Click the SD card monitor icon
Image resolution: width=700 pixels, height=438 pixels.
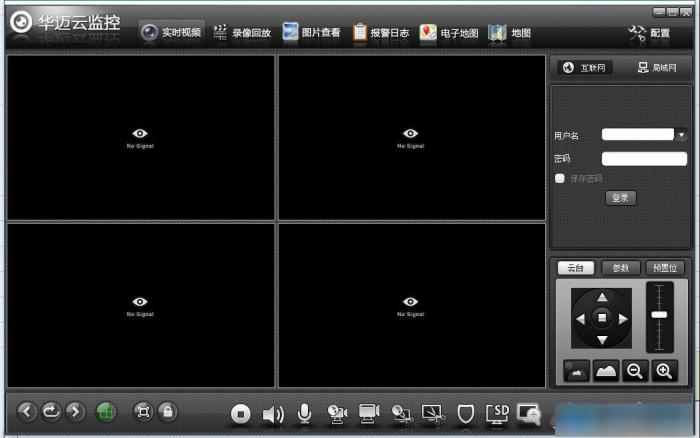[x=497, y=414]
